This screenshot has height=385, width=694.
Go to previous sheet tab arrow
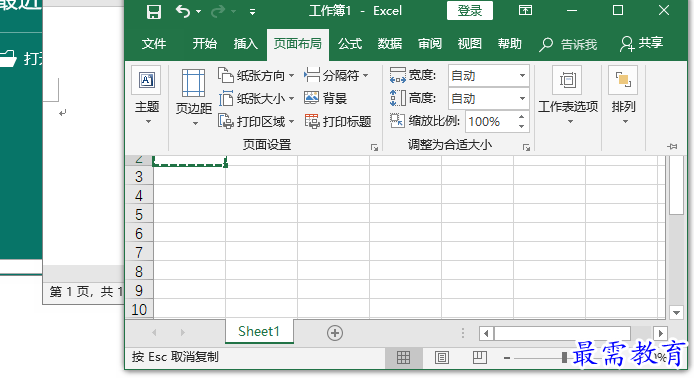coord(154,332)
